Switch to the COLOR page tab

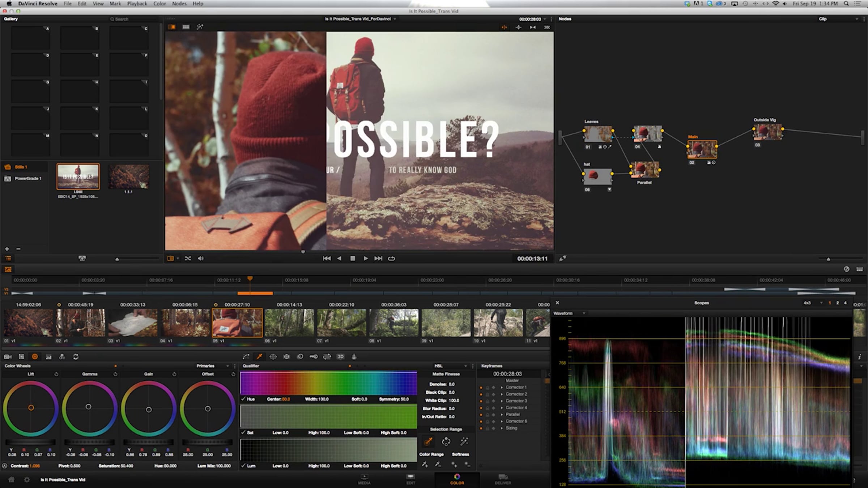coord(457,479)
